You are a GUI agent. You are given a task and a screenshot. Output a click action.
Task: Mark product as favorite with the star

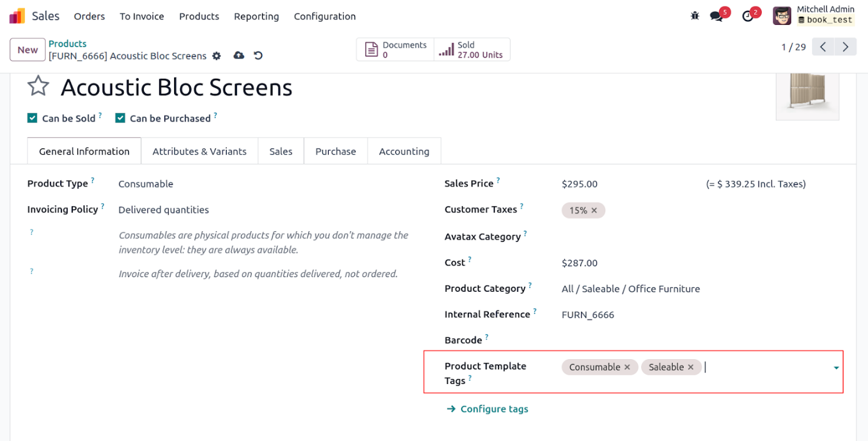(38, 86)
